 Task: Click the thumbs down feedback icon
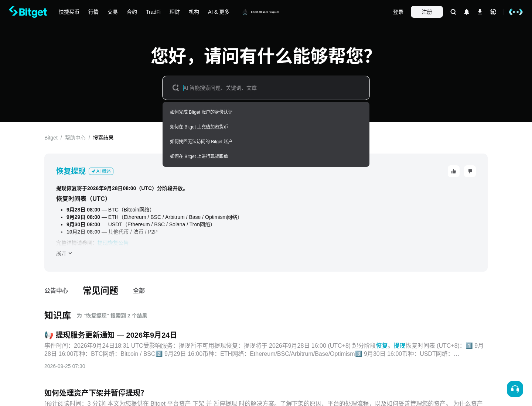coord(470,171)
